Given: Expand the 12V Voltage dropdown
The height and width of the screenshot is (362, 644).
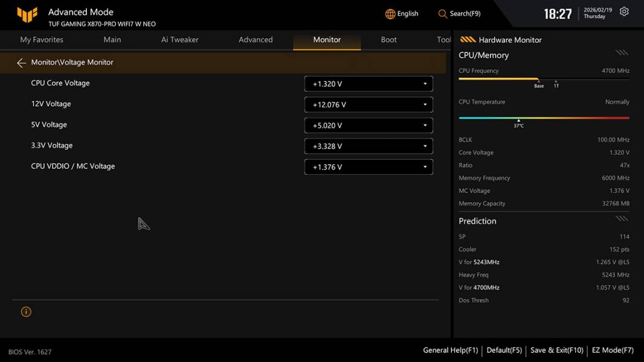Looking at the screenshot, I should [369, 104].
